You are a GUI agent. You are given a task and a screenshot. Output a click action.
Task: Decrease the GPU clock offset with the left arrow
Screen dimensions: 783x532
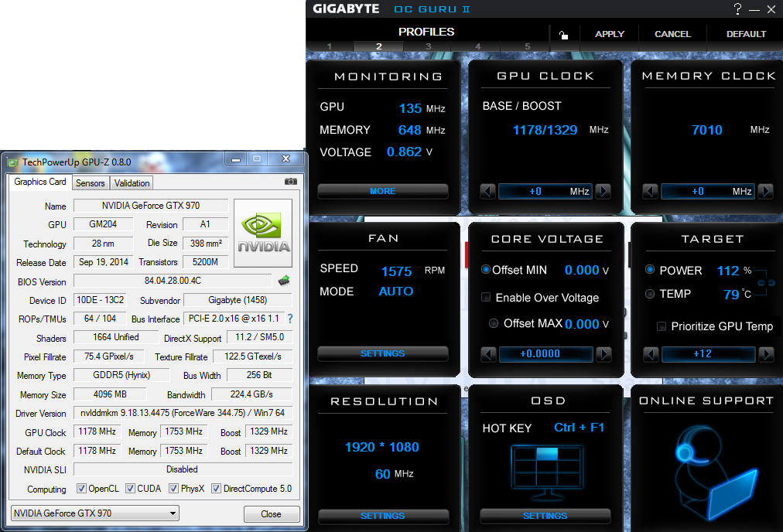[488, 191]
